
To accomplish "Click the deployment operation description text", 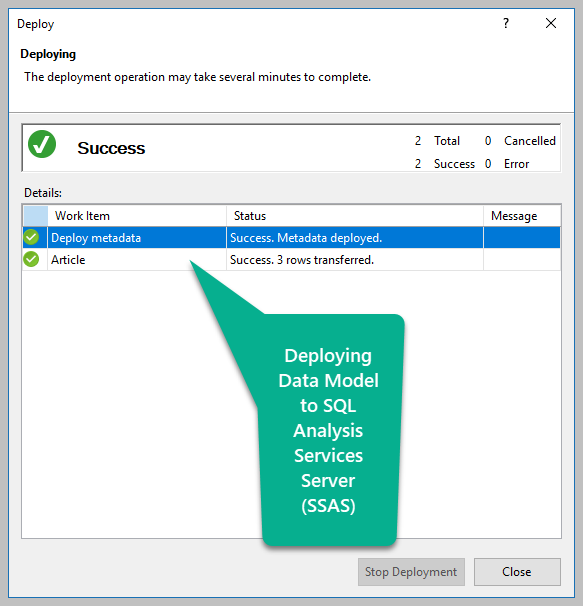I will pyautogui.click(x=198, y=77).
